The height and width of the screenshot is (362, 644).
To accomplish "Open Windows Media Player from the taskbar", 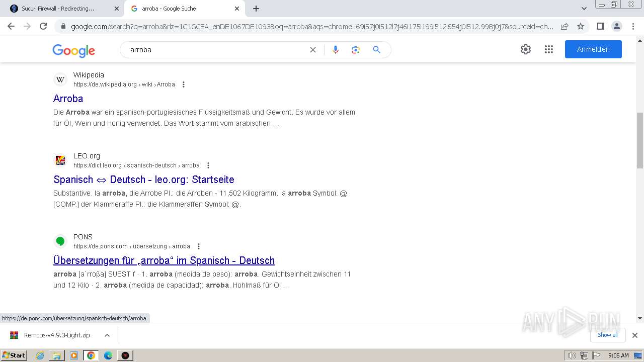I will [x=74, y=355].
